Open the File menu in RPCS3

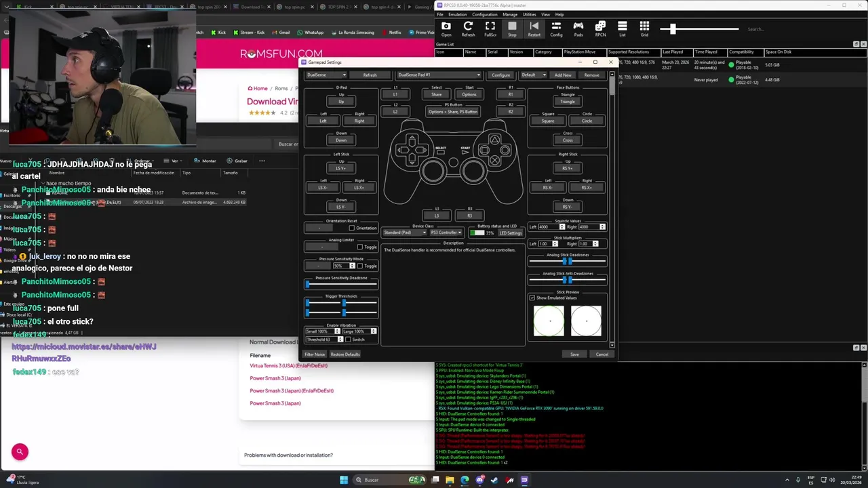tap(440, 14)
